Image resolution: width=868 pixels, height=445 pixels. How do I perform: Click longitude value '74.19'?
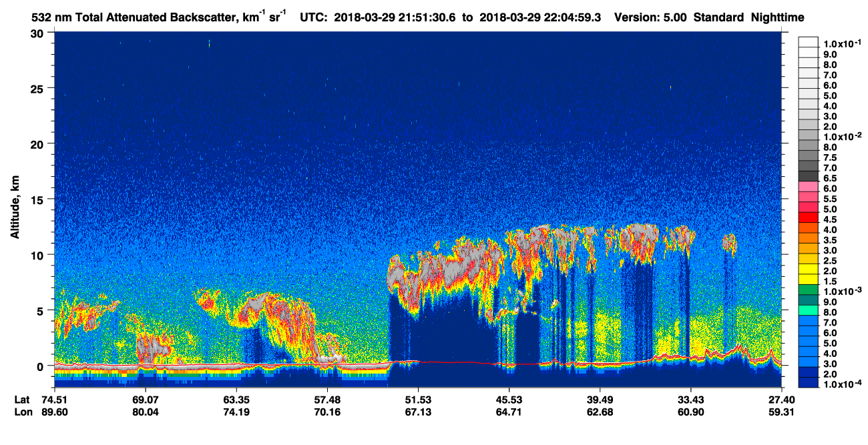pos(236,412)
